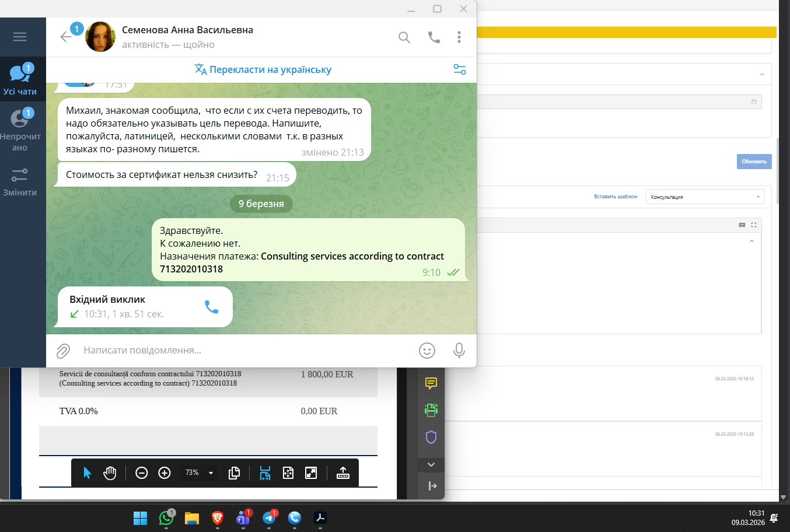Expand more tools with the PDF sidebar chevron
790x532 pixels.
431,464
